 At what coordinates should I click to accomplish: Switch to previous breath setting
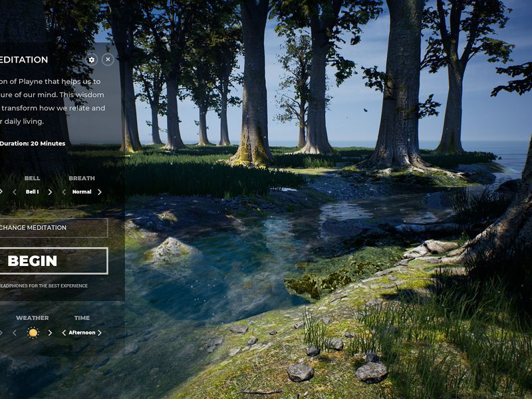pos(64,192)
